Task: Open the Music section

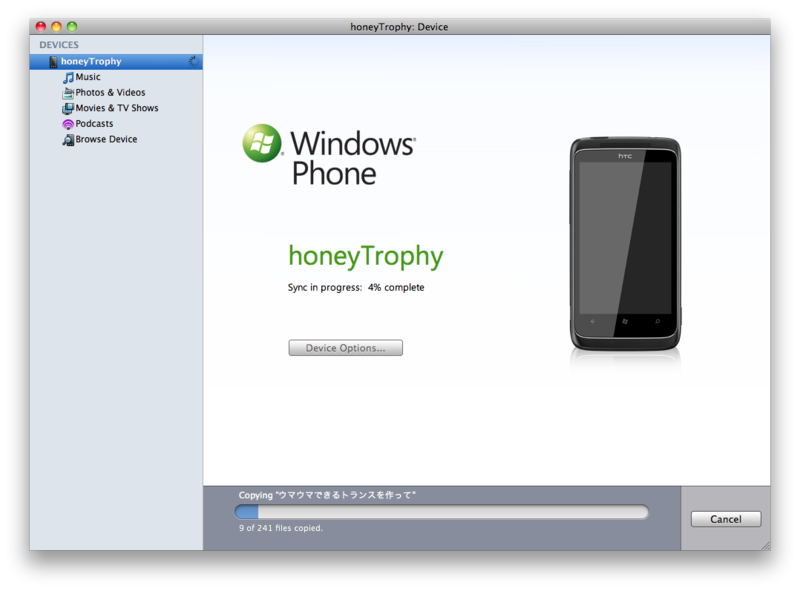Action: click(88, 77)
